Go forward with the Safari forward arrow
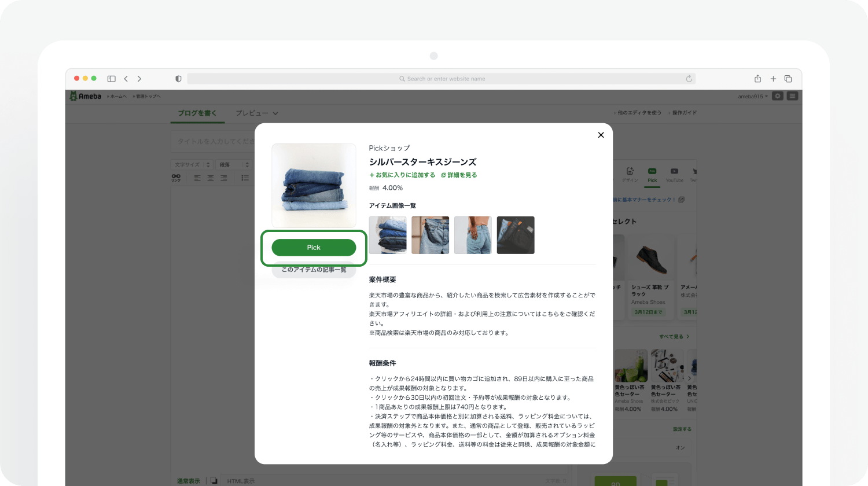868x486 pixels. click(x=139, y=79)
